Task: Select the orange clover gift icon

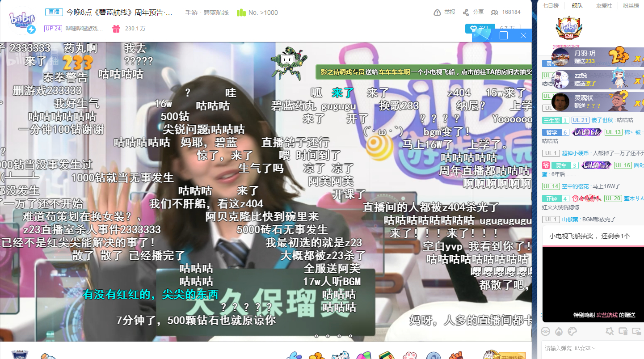Action: [317, 355]
